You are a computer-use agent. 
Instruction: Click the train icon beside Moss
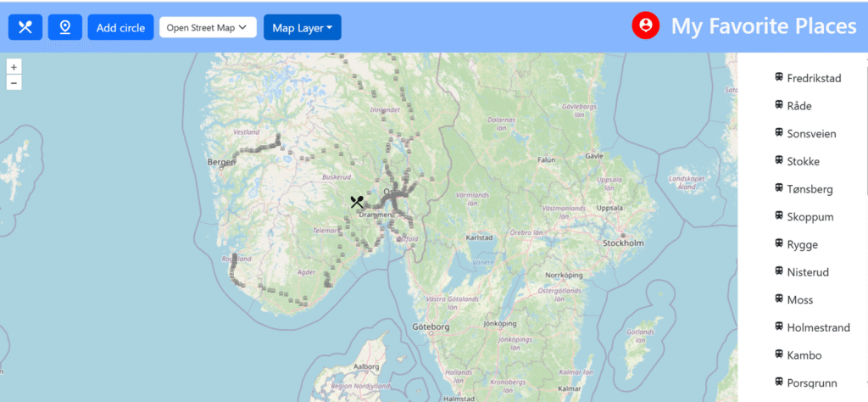tap(779, 299)
